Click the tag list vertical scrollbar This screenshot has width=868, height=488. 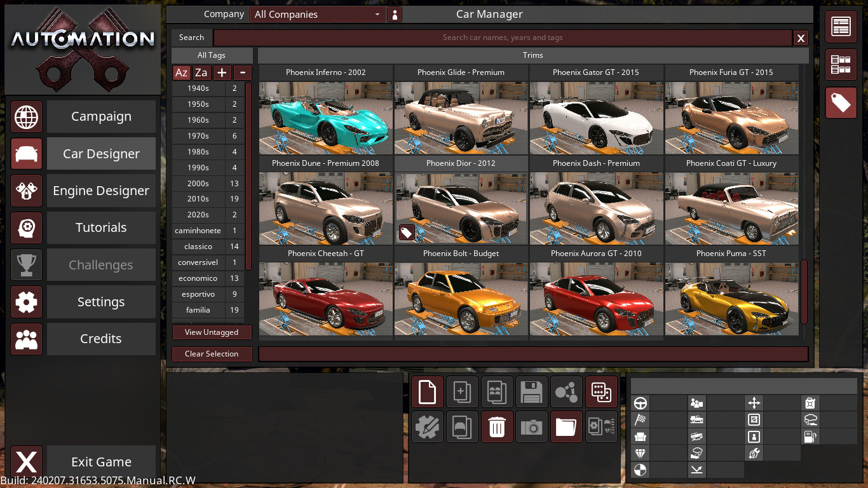[x=248, y=176]
